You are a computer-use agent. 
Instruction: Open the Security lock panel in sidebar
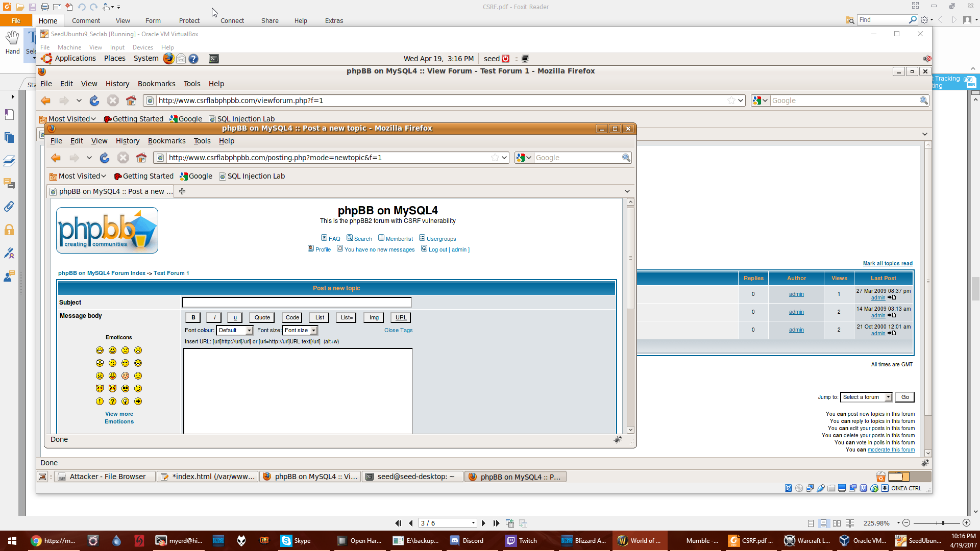(x=9, y=230)
